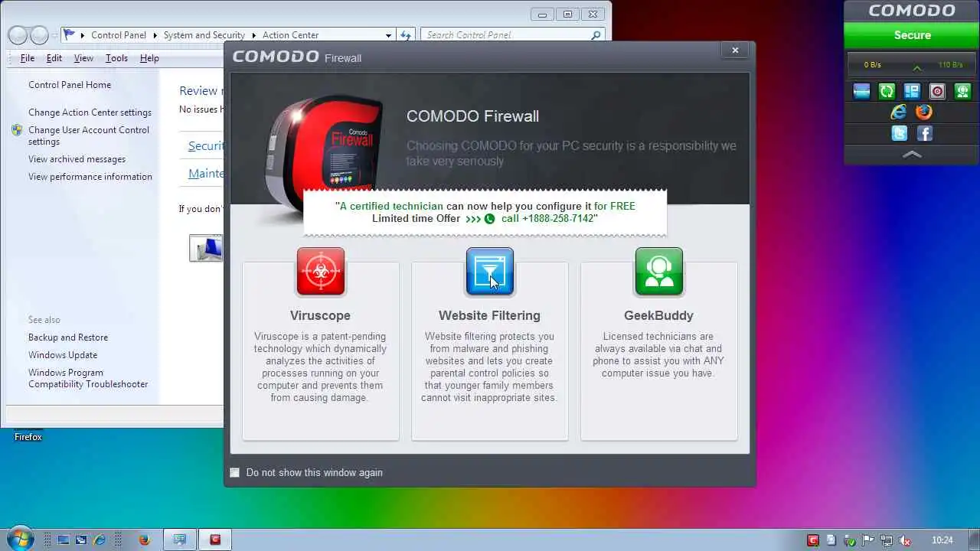
Task: Open the Control Panel Home link
Action: tap(70, 85)
